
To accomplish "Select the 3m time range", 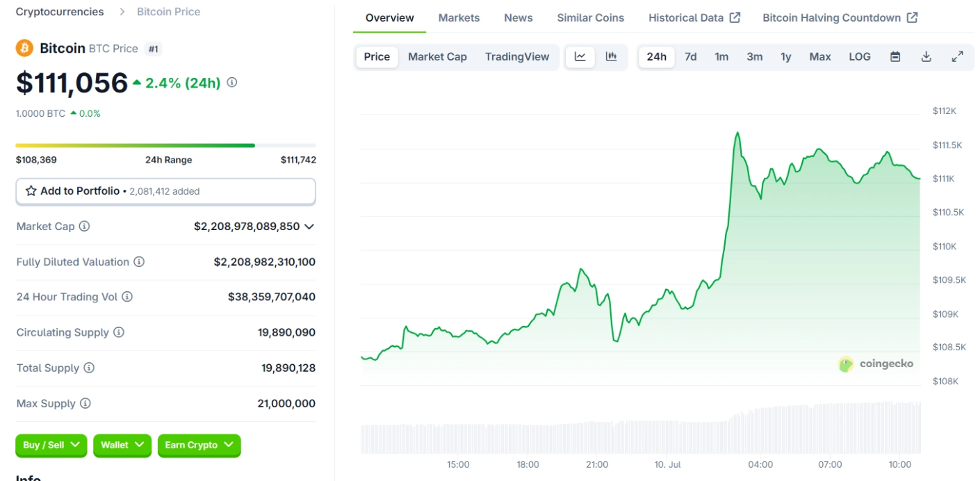I will pos(754,56).
